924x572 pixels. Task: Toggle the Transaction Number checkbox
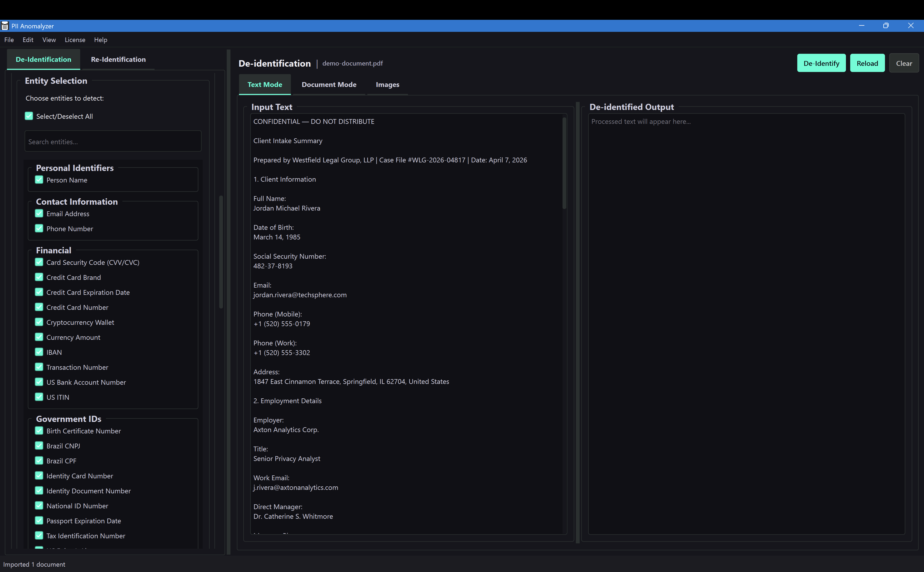click(39, 367)
